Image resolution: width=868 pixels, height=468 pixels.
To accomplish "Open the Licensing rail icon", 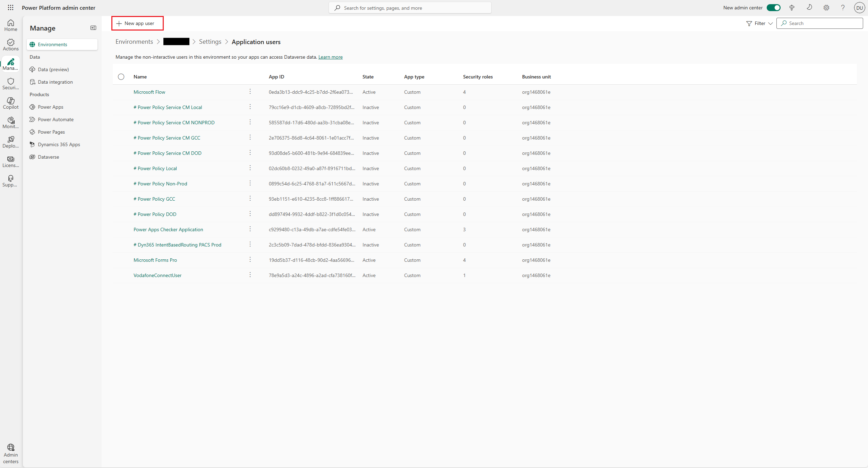I will 11,161.
